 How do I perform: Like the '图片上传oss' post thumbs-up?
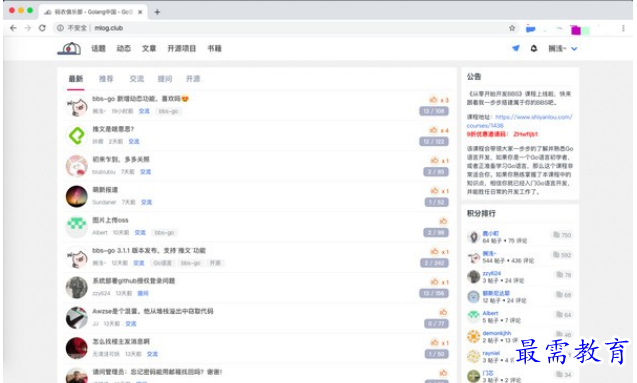coord(443,221)
